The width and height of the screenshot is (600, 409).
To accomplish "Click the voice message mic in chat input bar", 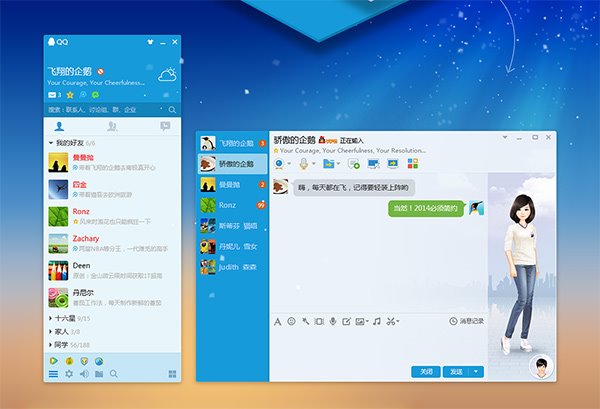I will (333, 321).
